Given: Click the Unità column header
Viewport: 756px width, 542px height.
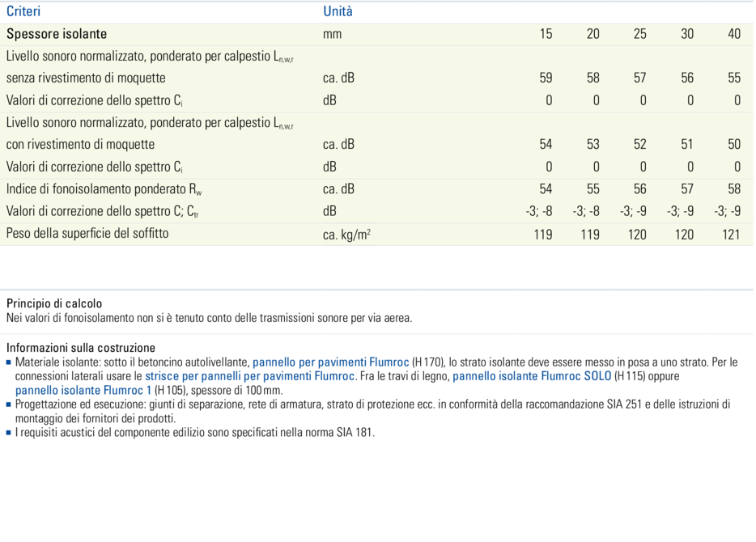Looking at the screenshot, I should (x=338, y=11).
